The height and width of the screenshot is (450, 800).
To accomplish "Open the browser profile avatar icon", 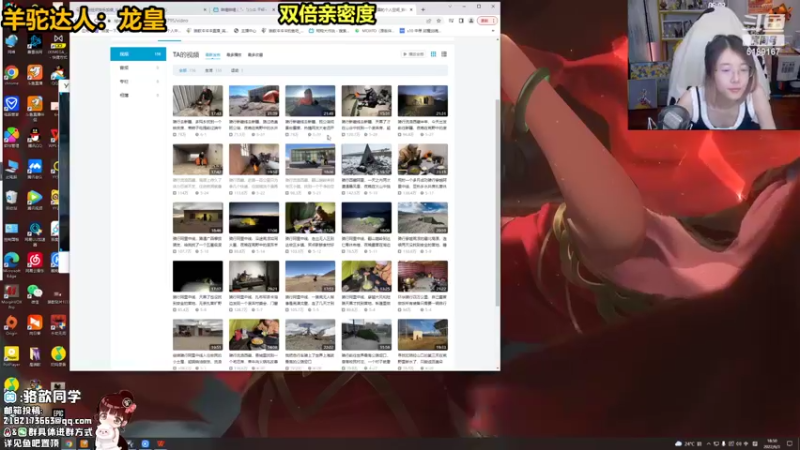I will point(471,21).
